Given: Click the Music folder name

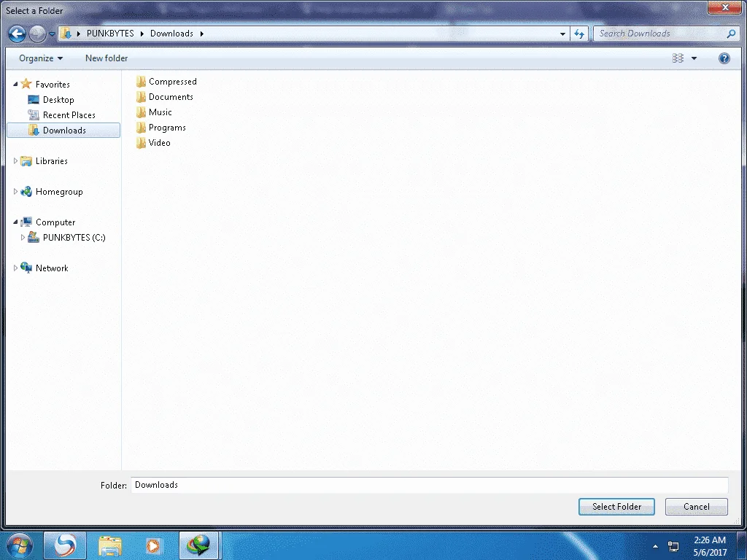Looking at the screenshot, I should tap(160, 112).
